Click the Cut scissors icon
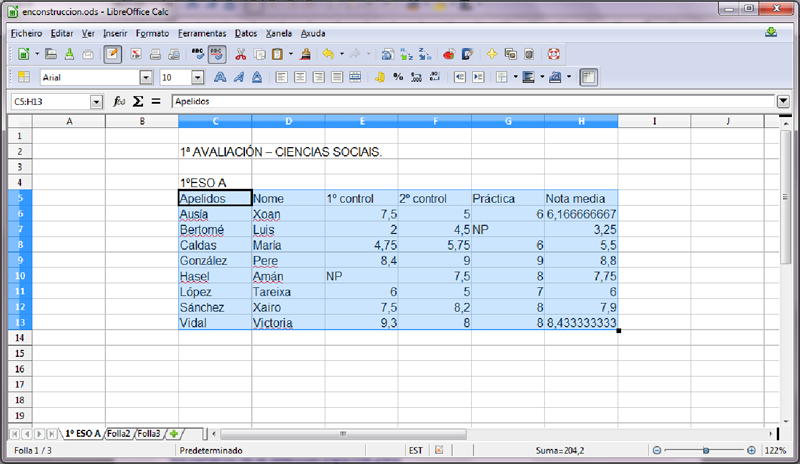 pyautogui.click(x=242, y=54)
